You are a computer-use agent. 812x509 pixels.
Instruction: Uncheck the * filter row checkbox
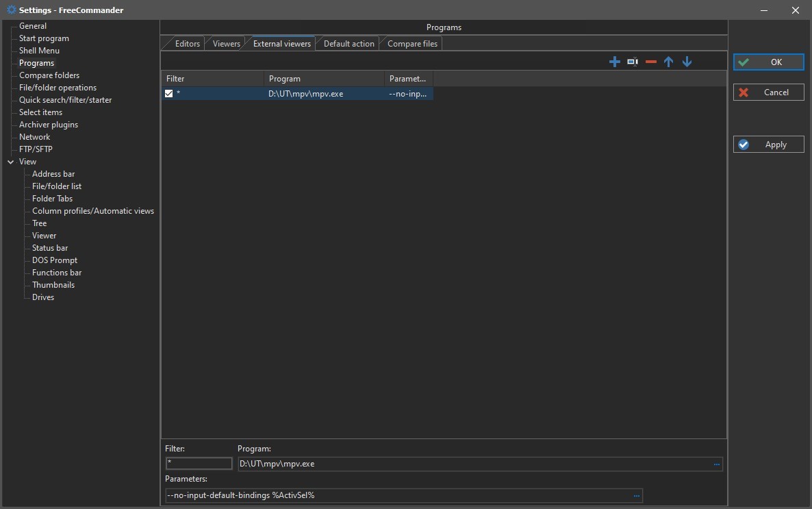169,94
